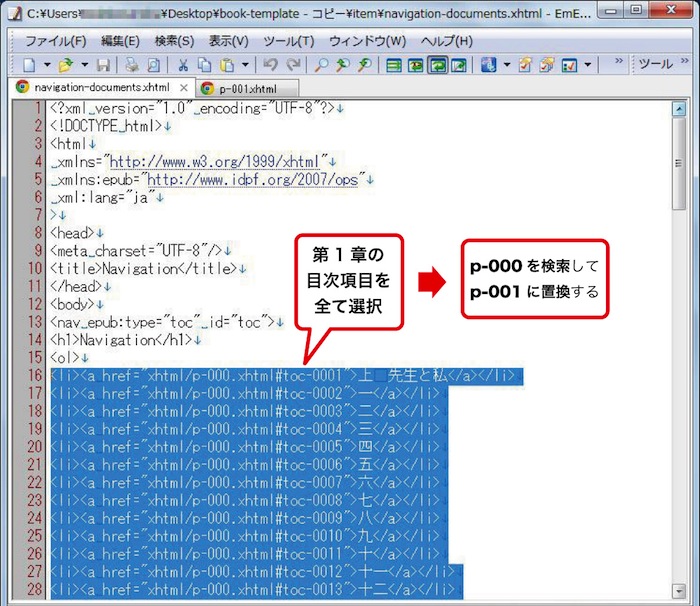Expand the ツール toolbar overflow chevron
The height and width of the screenshot is (606, 700).
click(x=685, y=61)
